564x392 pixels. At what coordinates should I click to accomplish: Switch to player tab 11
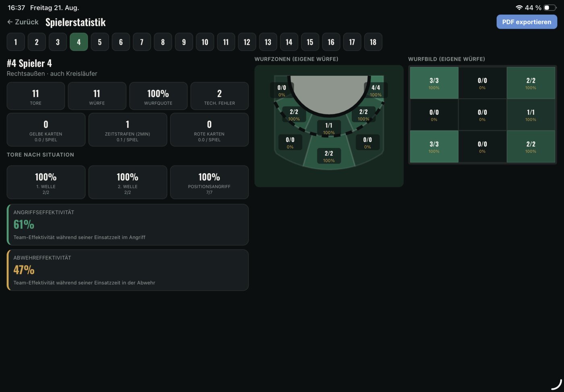226,42
